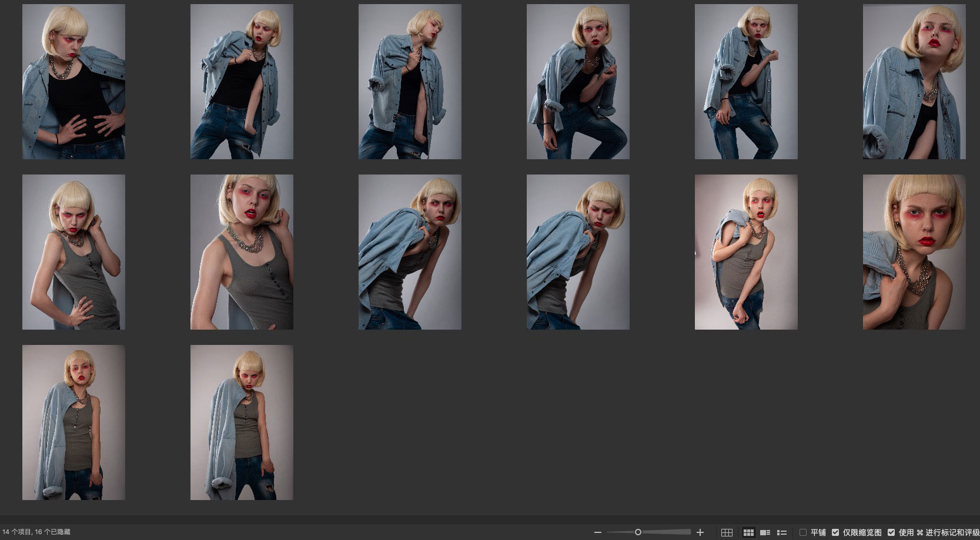This screenshot has width=980, height=540.
Task: Click the 14 个项目 status text
Action: coord(36,532)
